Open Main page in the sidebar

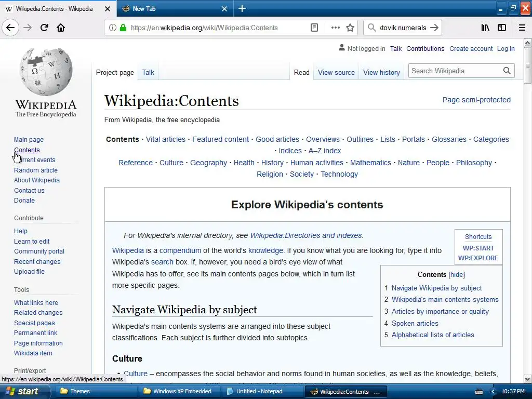tap(29, 139)
